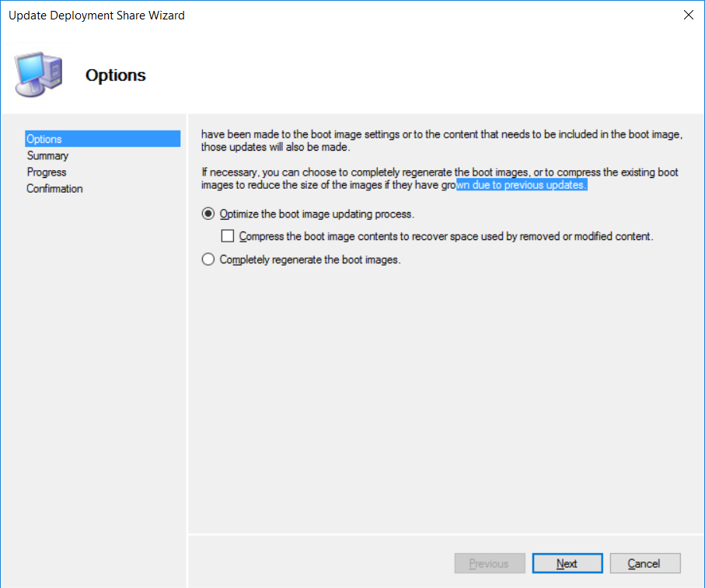
Task: Click the greyed-out Previous button
Action: click(490, 563)
